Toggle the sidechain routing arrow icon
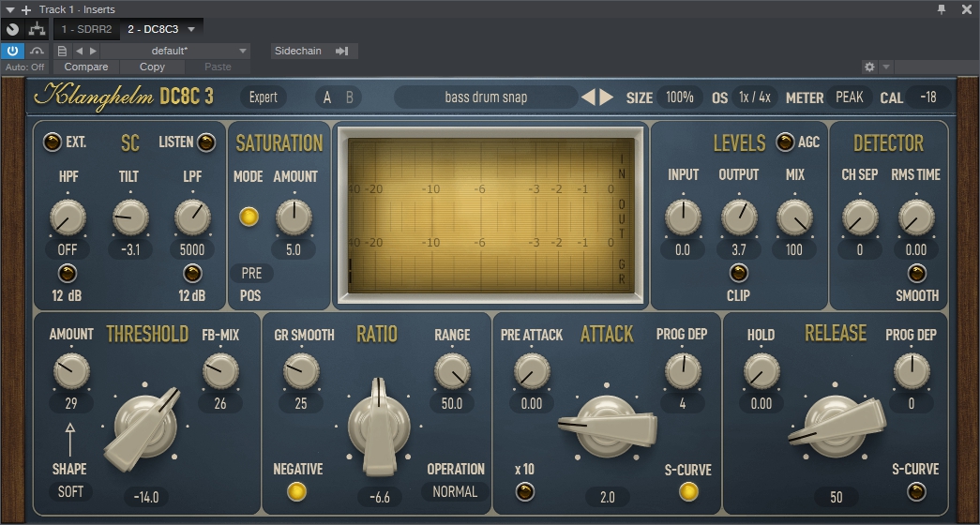 click(342, 51)
